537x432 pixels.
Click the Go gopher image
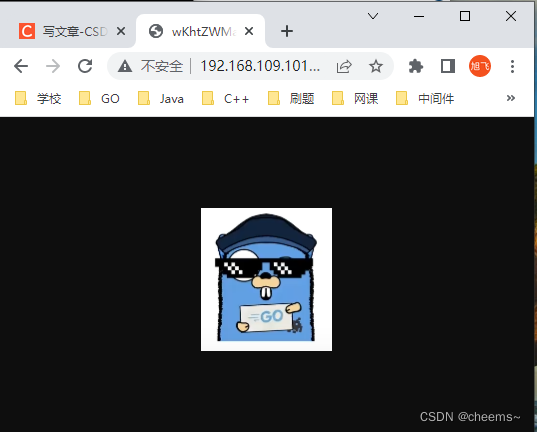pyautogui.click(x=266, y=279)
